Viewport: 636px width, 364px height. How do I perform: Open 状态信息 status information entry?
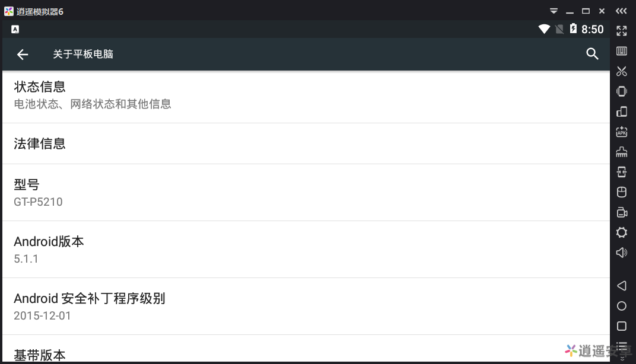[306, 95]
